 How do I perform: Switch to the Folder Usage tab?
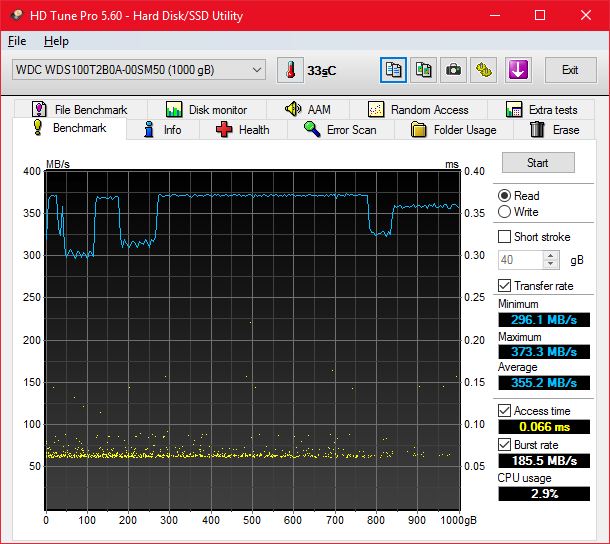coord(454,130)
